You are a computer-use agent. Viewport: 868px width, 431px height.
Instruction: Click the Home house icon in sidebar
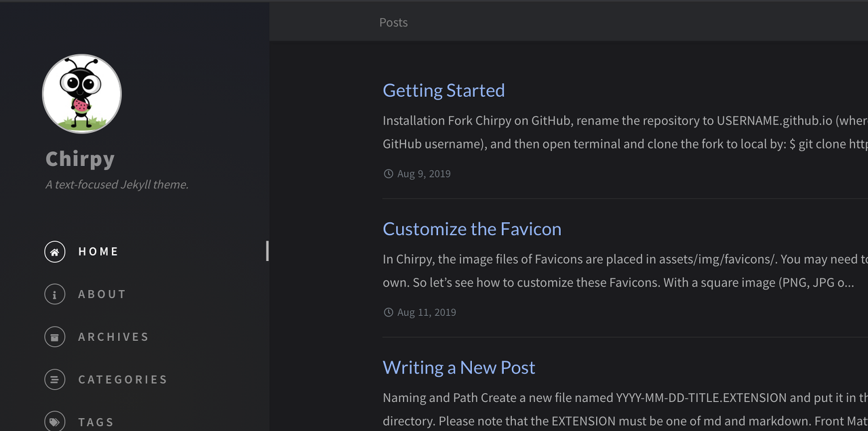click(x=55, y=251)
